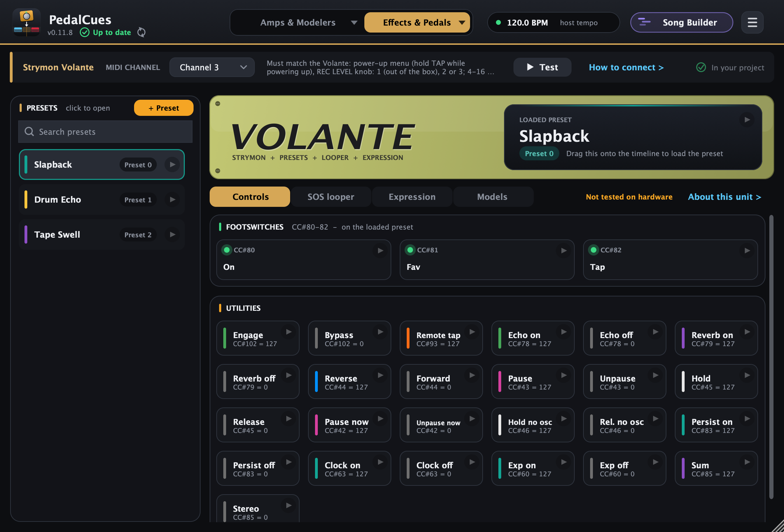
Task: Click the play arrow on Remote tap utility
Action: tap(472, 331)
